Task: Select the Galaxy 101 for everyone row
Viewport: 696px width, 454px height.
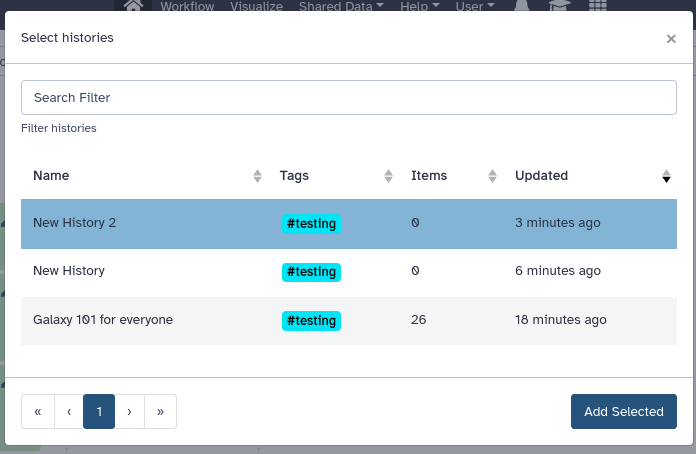Action: coord(349,320)
